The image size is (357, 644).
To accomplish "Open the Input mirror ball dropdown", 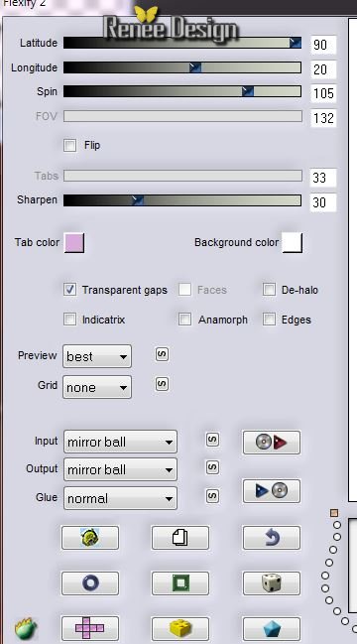I will [x=120, y=442].
